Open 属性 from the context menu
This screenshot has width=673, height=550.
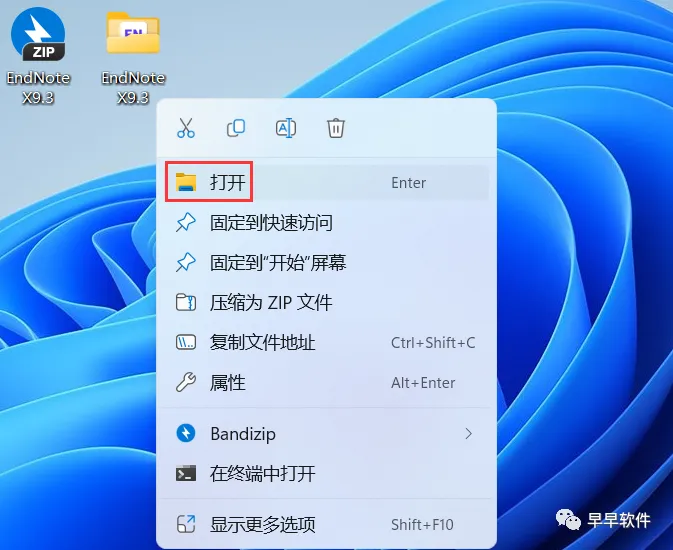(327, 383)
